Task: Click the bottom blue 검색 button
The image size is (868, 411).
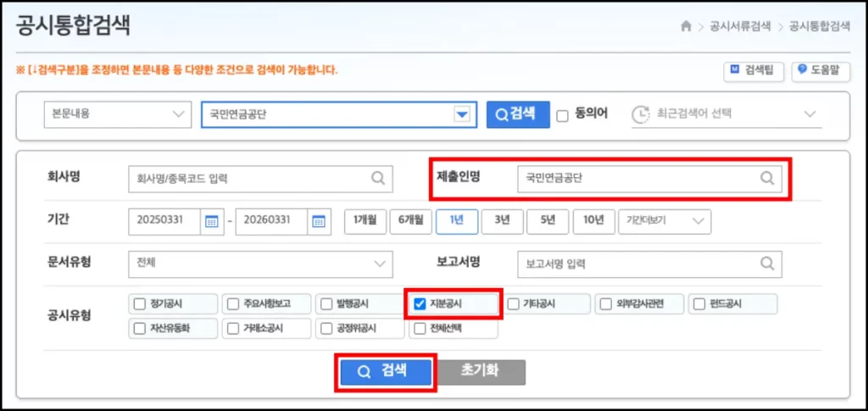Action: tap(386, 372)
